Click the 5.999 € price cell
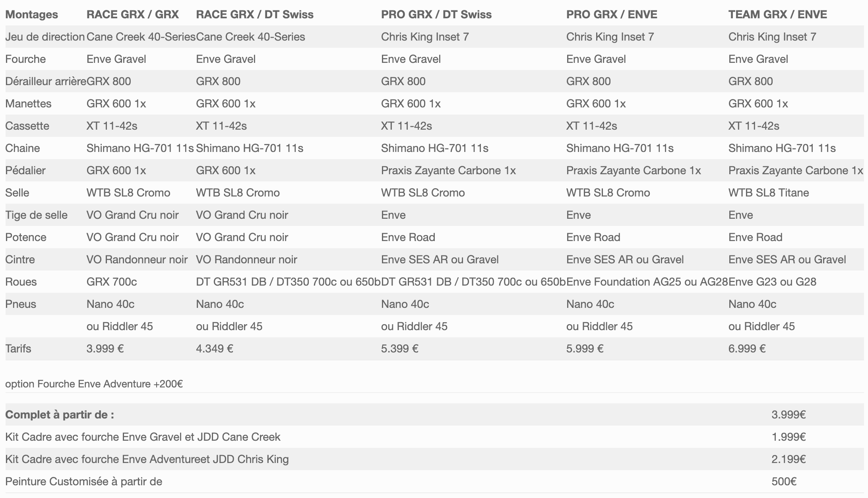This screenshot has height=498, width=868. click(585, 349)
